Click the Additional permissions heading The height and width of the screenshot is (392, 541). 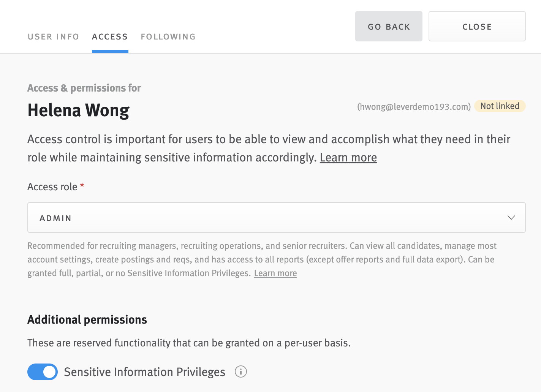click(87, 319)
